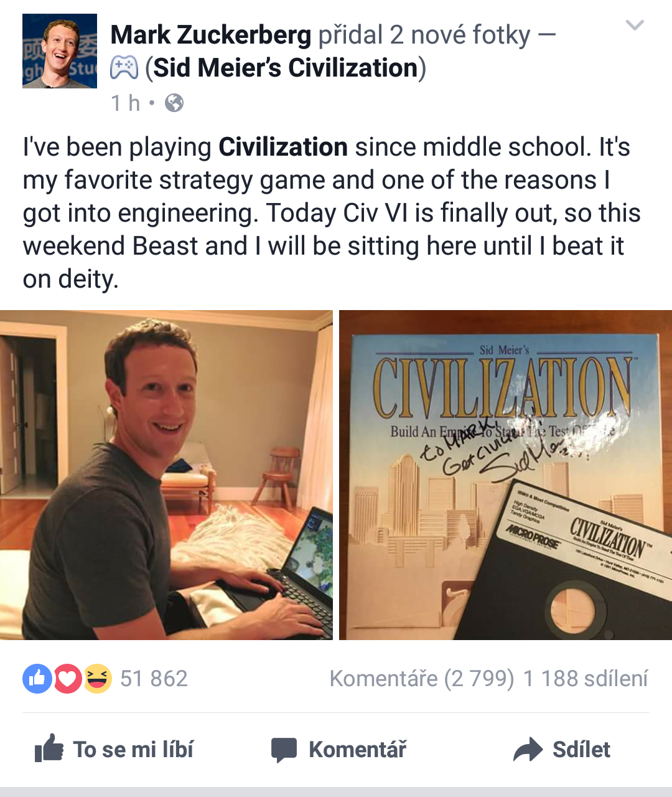Viewport: 672px width, 797px height.
Task: Click the red heart Love reaction icon
Action: pyautogui.click(x=68, y=679)
